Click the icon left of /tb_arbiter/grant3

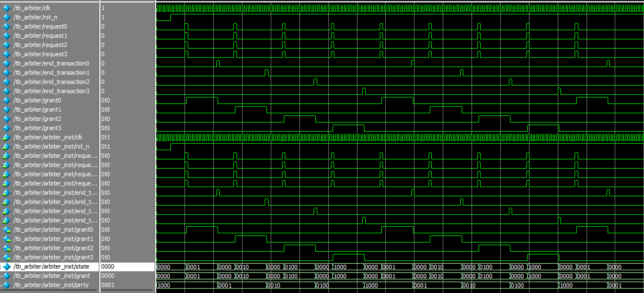pyautogui.click(x=7, y=128)
